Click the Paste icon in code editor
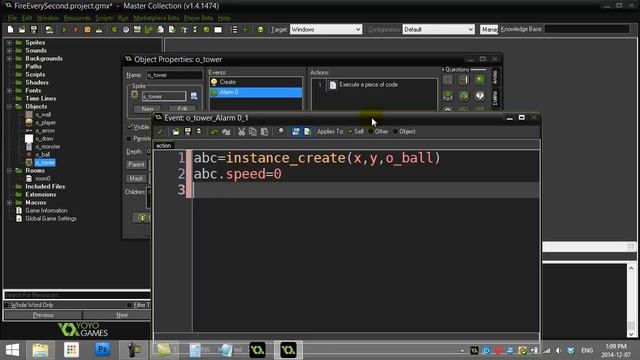This screenshot has height=360, width=640. [264, 131]
